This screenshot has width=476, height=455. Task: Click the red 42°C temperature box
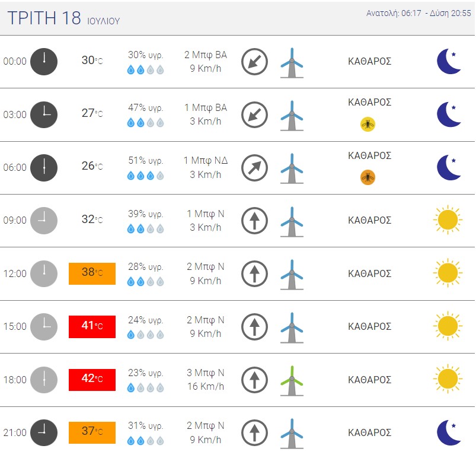[x=92, y=380]
